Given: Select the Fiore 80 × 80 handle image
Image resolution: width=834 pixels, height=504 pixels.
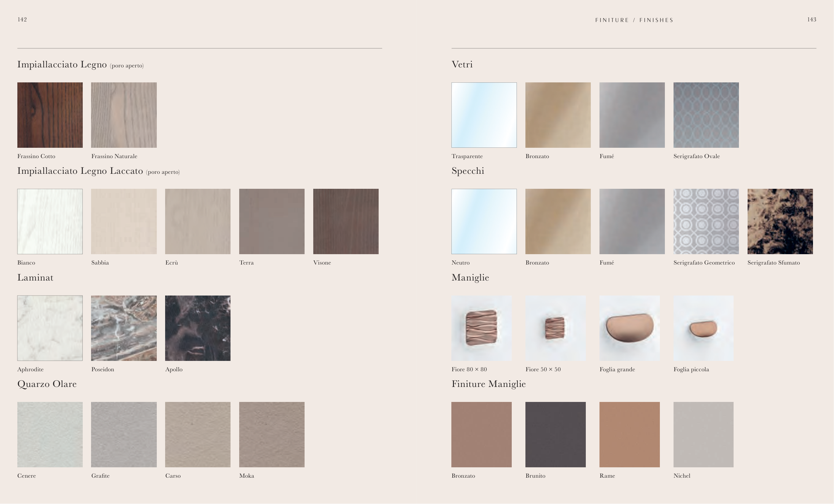Looking at the screenshot, I should point(481,328).
